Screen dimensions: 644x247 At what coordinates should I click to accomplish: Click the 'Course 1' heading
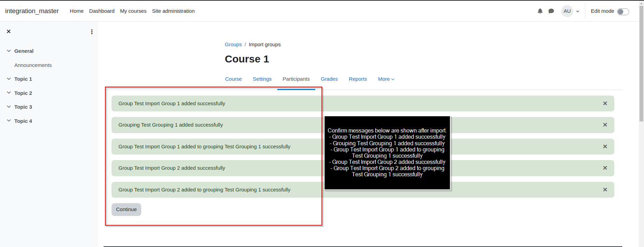247,59
